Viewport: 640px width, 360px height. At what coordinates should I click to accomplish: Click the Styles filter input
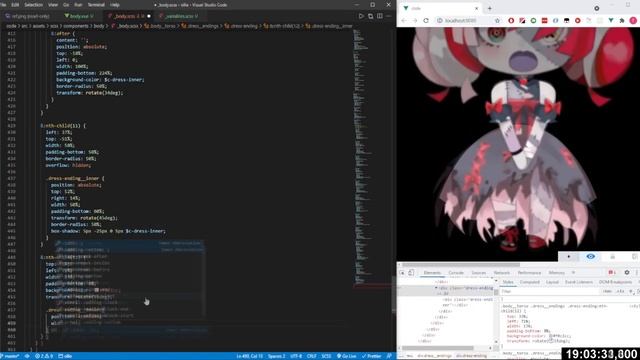pos(549,291)
